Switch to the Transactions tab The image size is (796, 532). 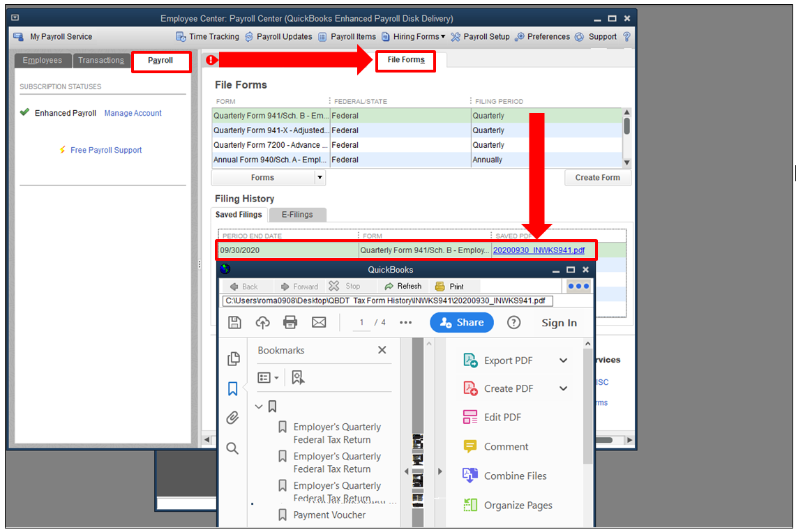[101, 61]
